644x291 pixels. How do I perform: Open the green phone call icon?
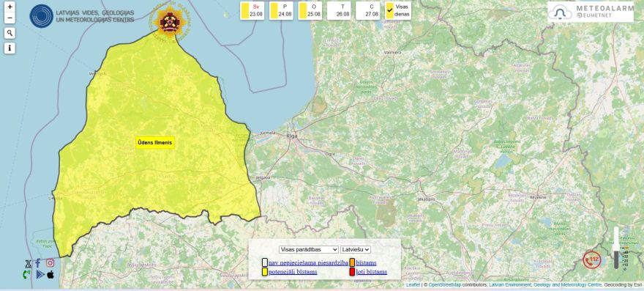coord(26,275)
